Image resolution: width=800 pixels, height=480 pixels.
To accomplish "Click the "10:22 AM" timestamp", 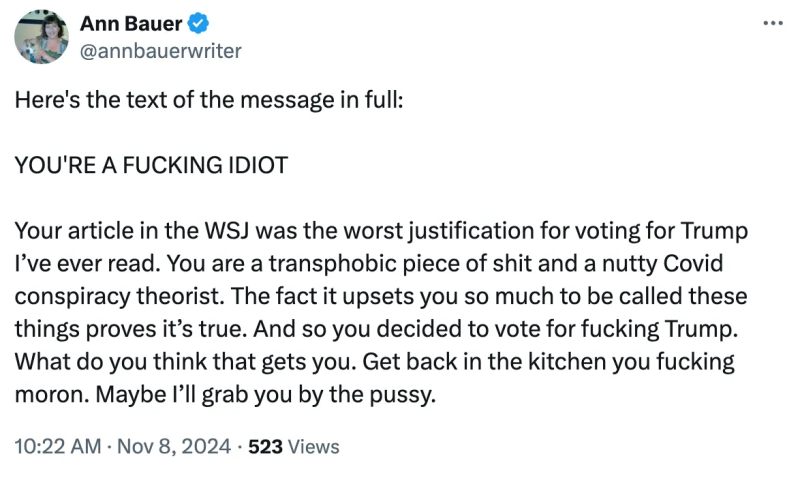I will pyautogui.click(x=55, y=446).
